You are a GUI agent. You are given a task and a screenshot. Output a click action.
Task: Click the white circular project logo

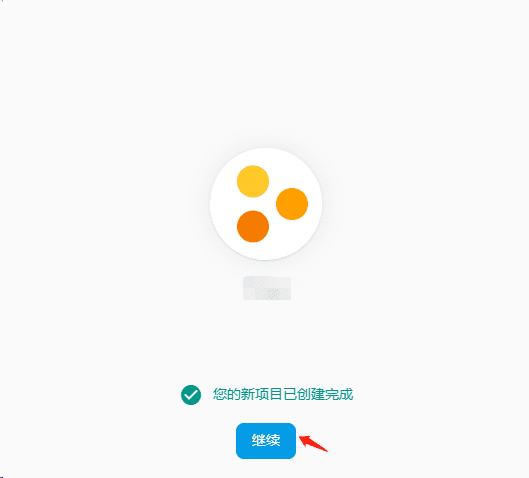266,204
